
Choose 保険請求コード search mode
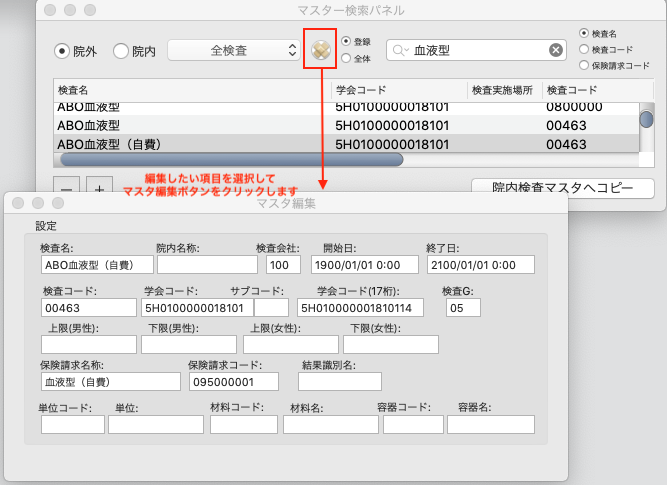(584, 65)
